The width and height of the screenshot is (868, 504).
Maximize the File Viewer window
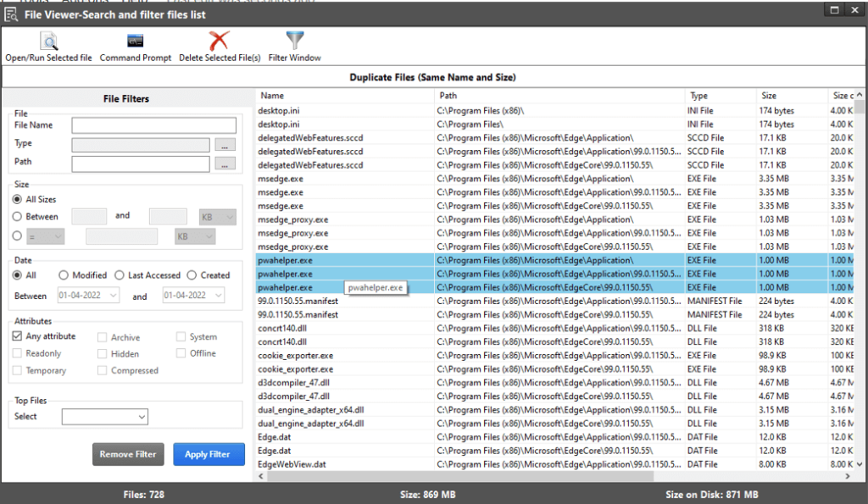click(x=835, y=10)
